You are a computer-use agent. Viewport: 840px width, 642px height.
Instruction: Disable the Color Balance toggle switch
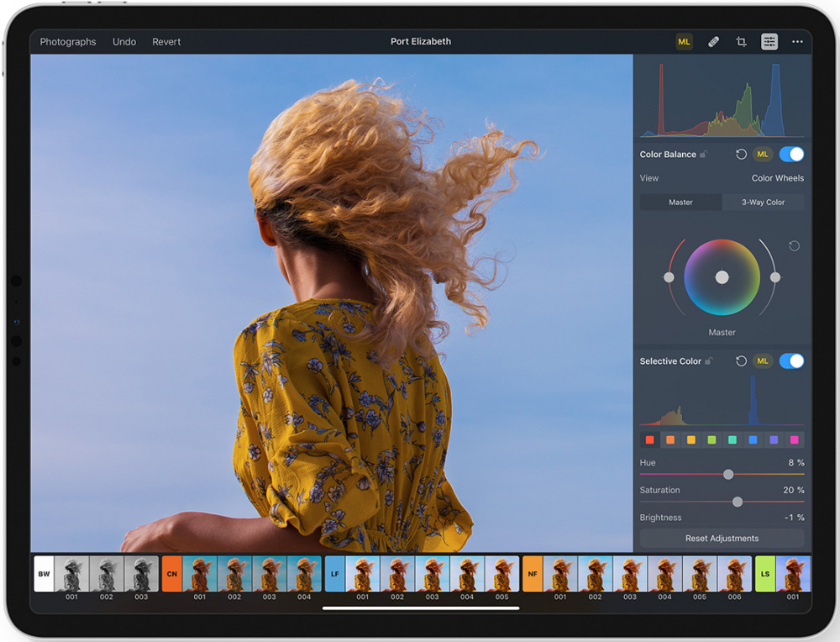coord(791,155)
